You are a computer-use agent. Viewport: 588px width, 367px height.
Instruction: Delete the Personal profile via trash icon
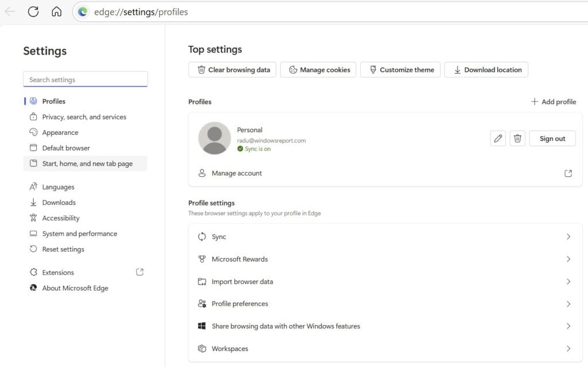point(517,138)
